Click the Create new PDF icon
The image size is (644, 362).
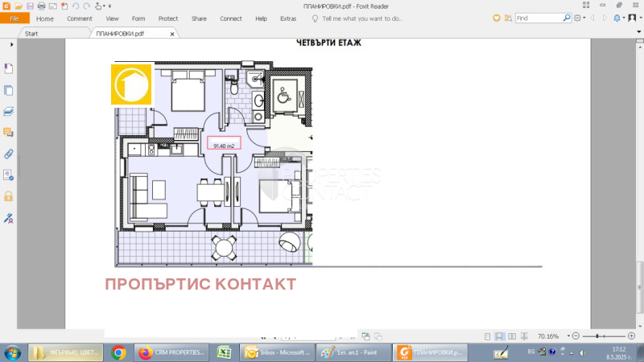coord(64,6)
